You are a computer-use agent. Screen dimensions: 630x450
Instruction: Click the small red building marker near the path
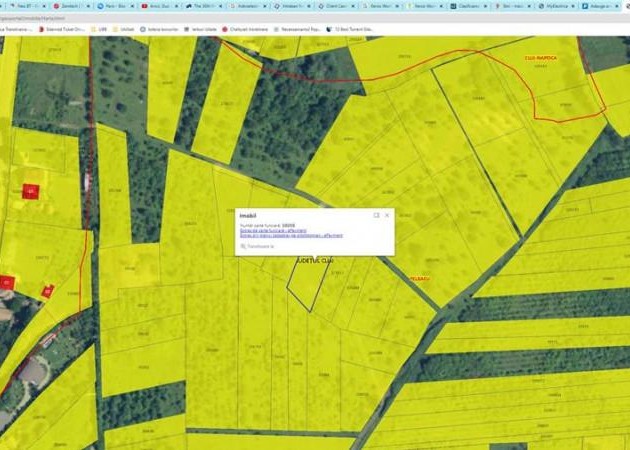click(x=47, y=291)
